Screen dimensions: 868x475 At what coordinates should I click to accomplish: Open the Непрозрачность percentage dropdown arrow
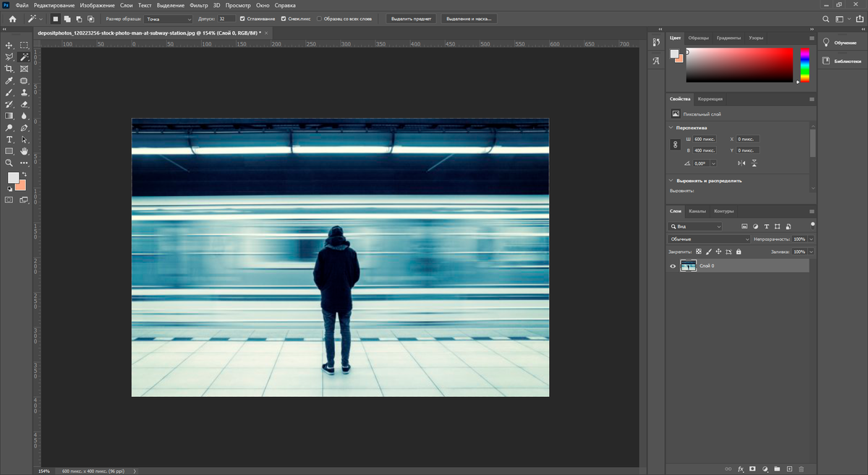tap(812, 239)
